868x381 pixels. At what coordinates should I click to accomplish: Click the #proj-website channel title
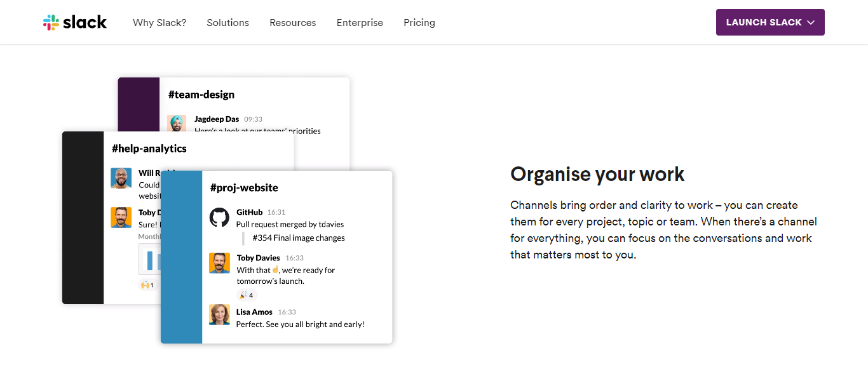coord(244,187)
